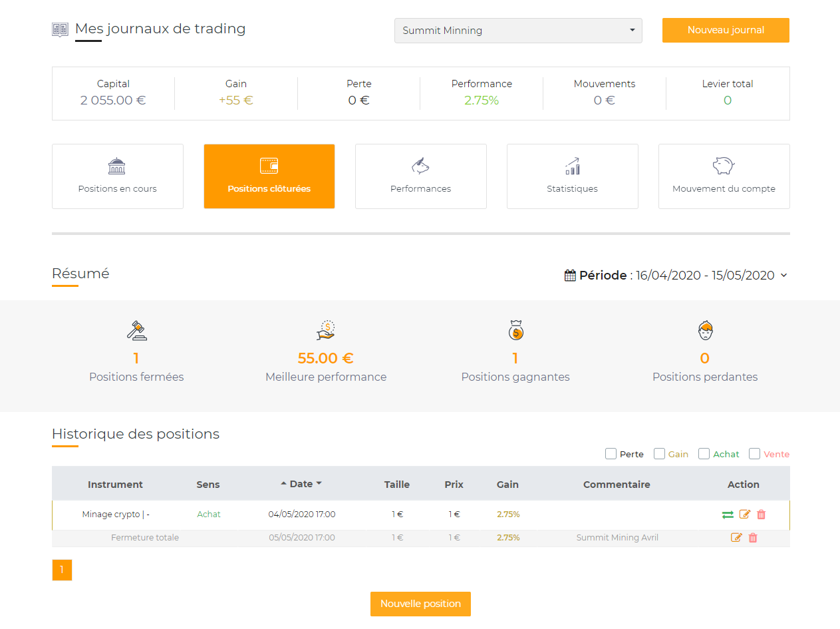This screenshot has width=840, height=629.
Task: Click the Nouveau journal button
Action: pos(725,30)
